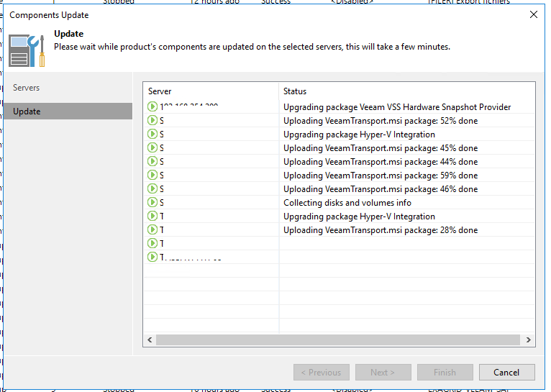Select 'Uploading VeeamTransport.msi package: 46% done'
Viewport: 551px width, 392px height.
(x=381, y=189)
